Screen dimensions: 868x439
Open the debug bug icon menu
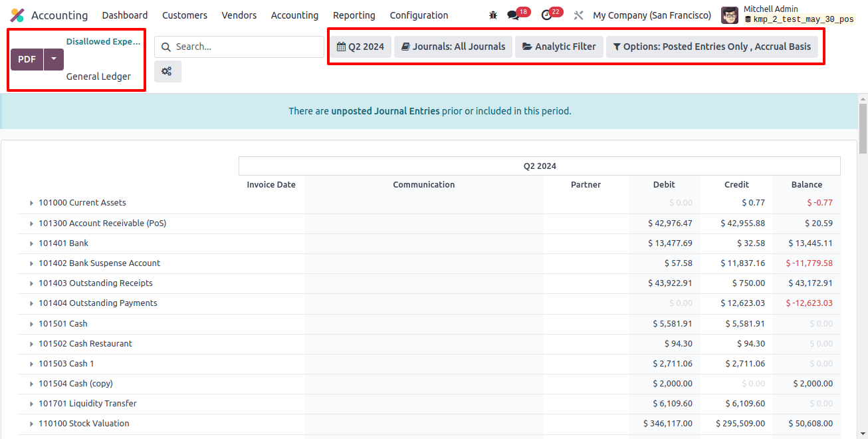pos(493,15)
